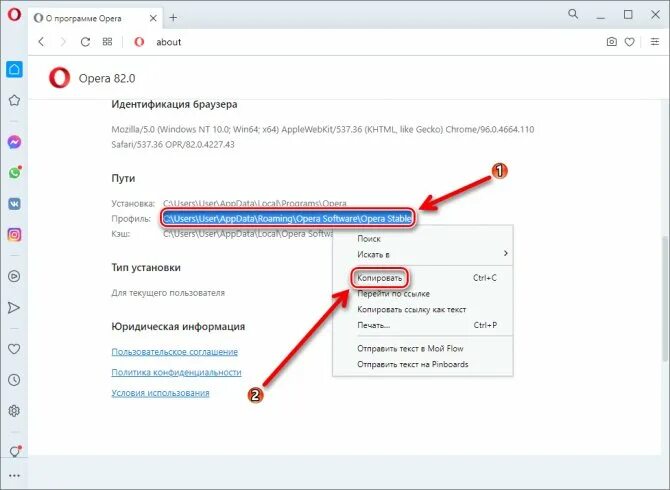Viewport: 670px width, 490px height.
Task: Open History clock icon in sidebar
Action: [x=14, y=380]
